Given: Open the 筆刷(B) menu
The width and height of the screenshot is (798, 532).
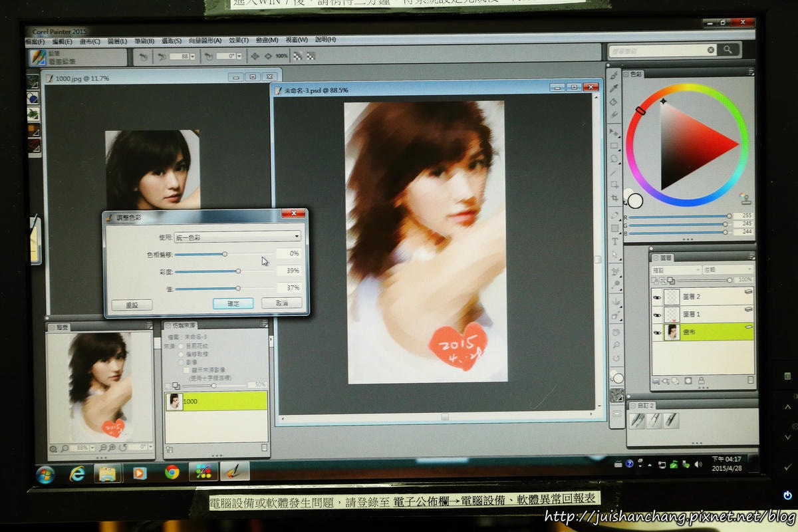Looking at the screenshot, I should click(144, 41).
